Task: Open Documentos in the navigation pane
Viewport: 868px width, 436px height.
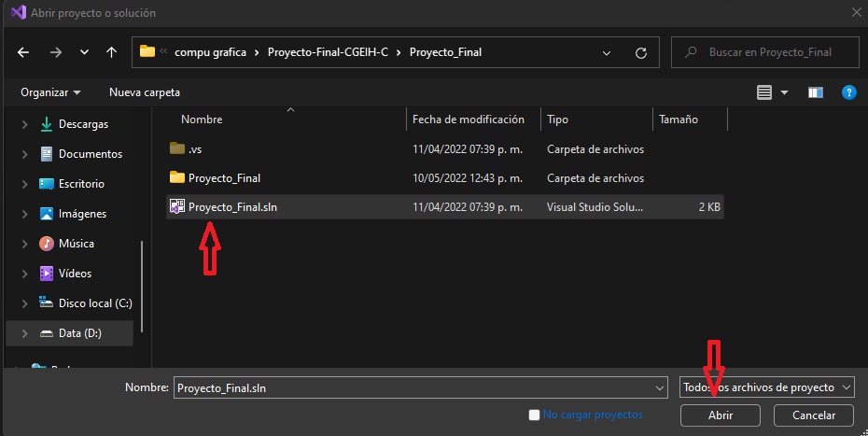Action: tap(91, 154)
